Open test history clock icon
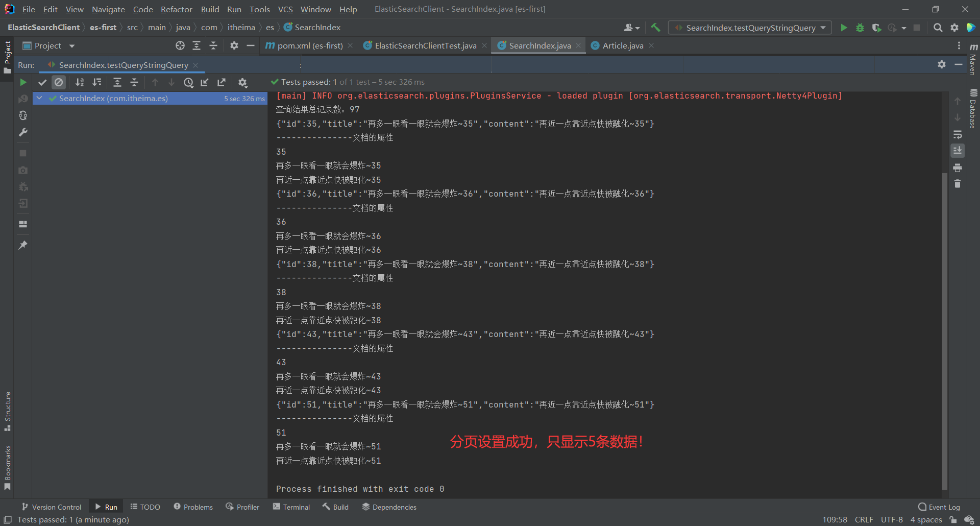The height and width of the screenshot is (526, 980). pyautogui.click(x=188, y=82)
